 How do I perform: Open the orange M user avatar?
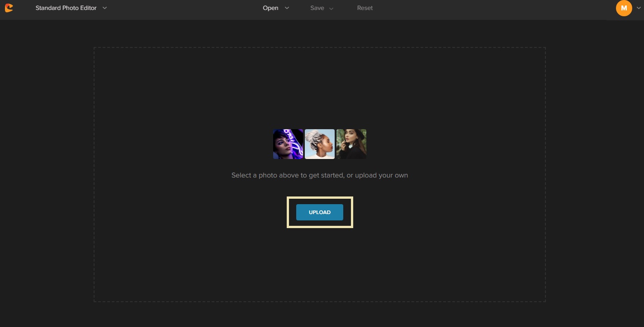624,8
